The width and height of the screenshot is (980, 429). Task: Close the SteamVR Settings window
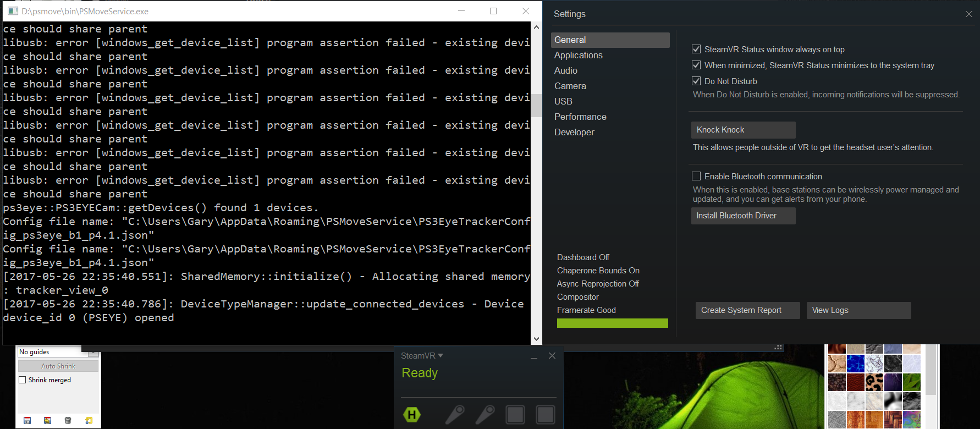click(x=969, y=14)
